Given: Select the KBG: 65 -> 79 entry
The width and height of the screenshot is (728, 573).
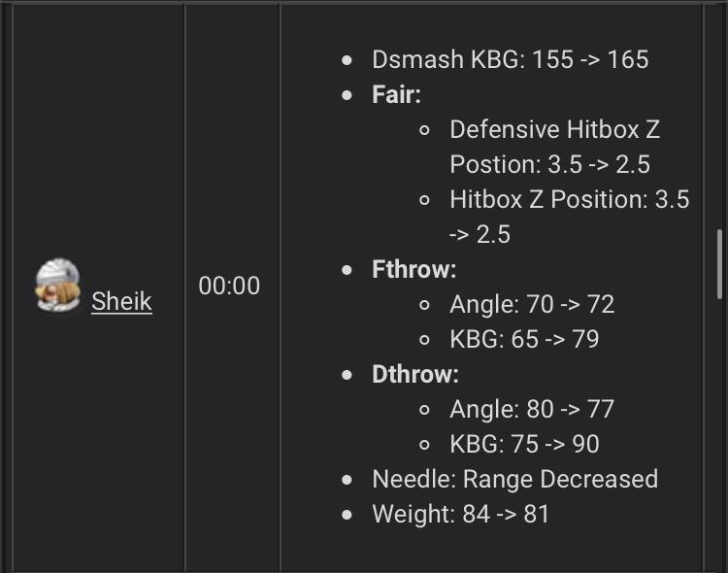Looking at the screenshot, I should [x=524, y=340].
